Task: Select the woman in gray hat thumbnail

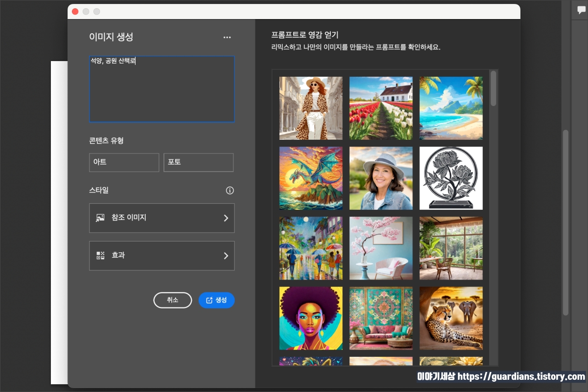Action: [381, 178]
